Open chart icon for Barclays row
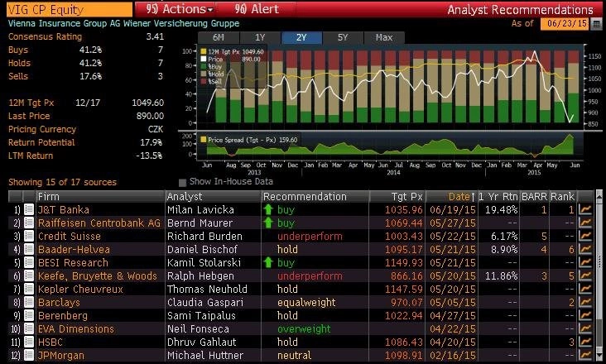The image size is (606, 364). tap(585, 302)
